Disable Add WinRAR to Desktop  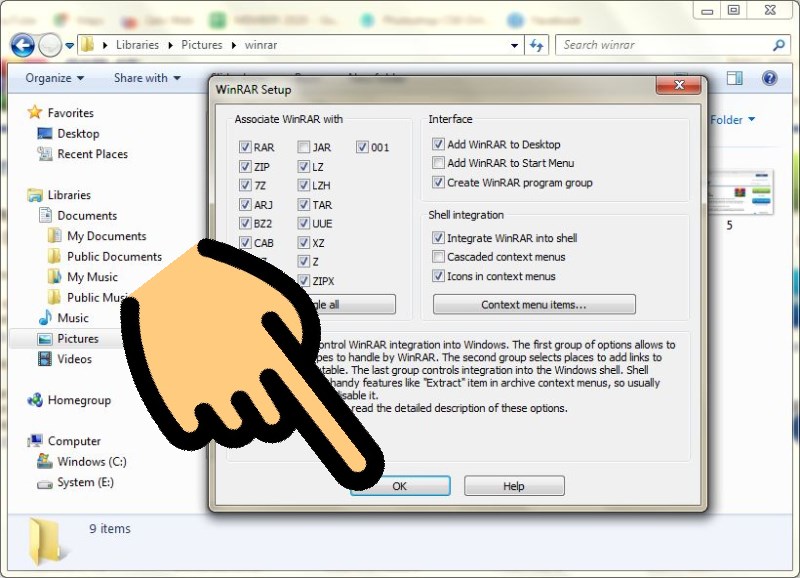(438, 144)
